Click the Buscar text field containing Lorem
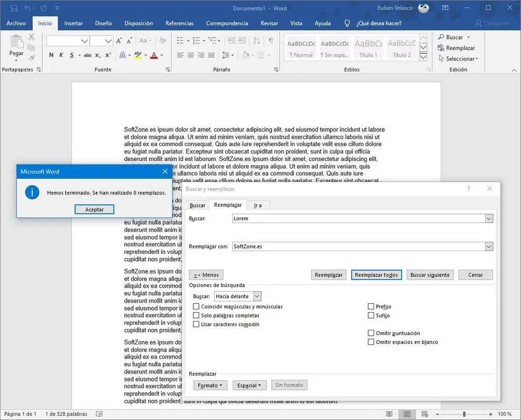521x420 pixels. coord(358,219)
